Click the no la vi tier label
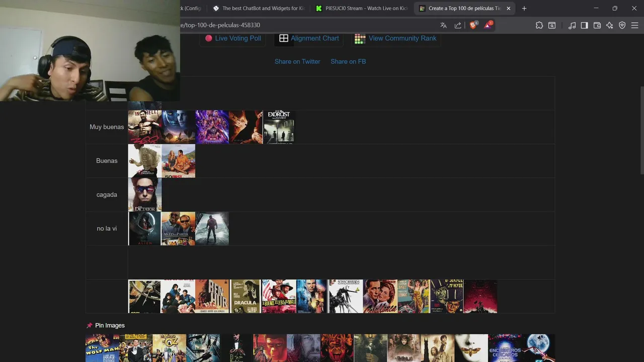 tap(107, 228)
